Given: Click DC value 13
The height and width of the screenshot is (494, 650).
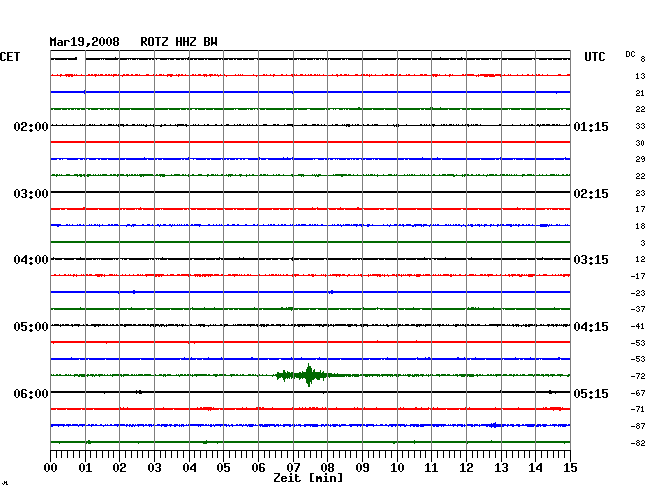Looking at the screenshot, I should [x=640, y=76].
